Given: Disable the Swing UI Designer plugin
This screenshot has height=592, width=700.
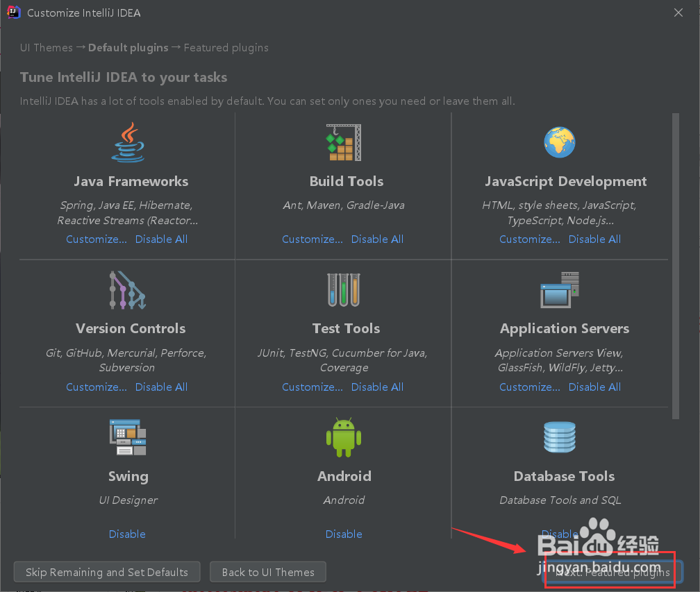Looking at the screenshot, I should 127,534.
